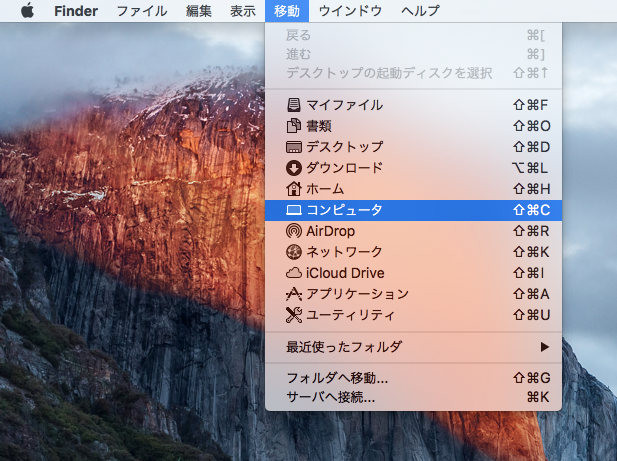Screen dimensions: 617x461
Task: Choose ユーティリティ from the menu
Action: 414,315
